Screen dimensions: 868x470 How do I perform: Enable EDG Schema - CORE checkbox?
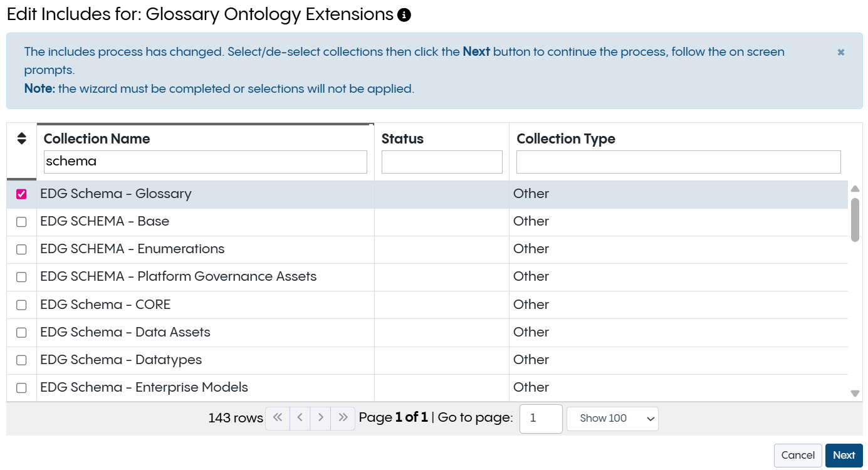point(21,305)
